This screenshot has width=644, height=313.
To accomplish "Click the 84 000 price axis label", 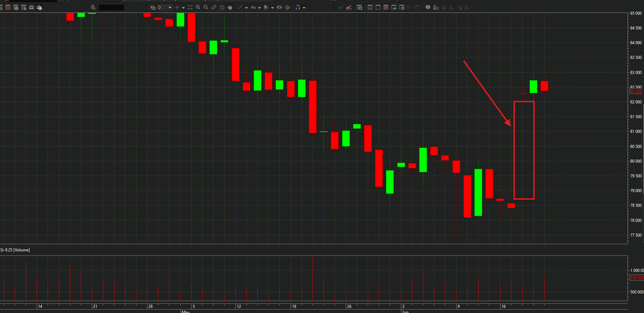I will click(x=636, y=43).
